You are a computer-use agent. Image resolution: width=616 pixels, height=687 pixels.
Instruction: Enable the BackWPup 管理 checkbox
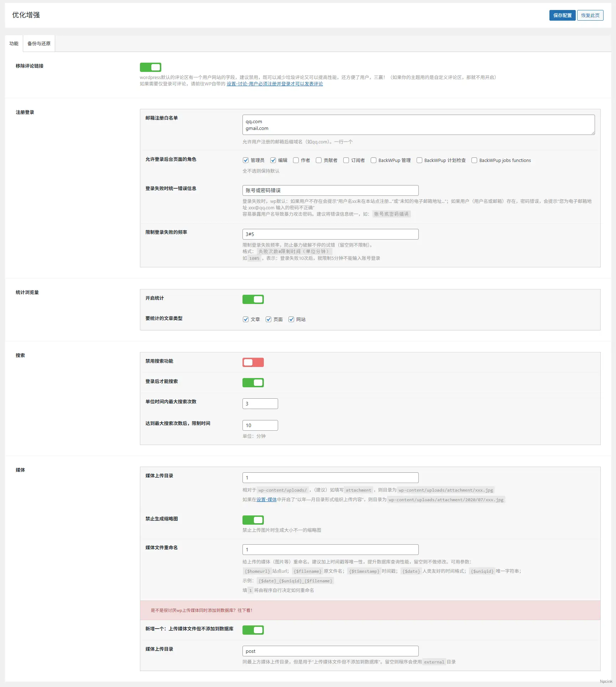373,160
